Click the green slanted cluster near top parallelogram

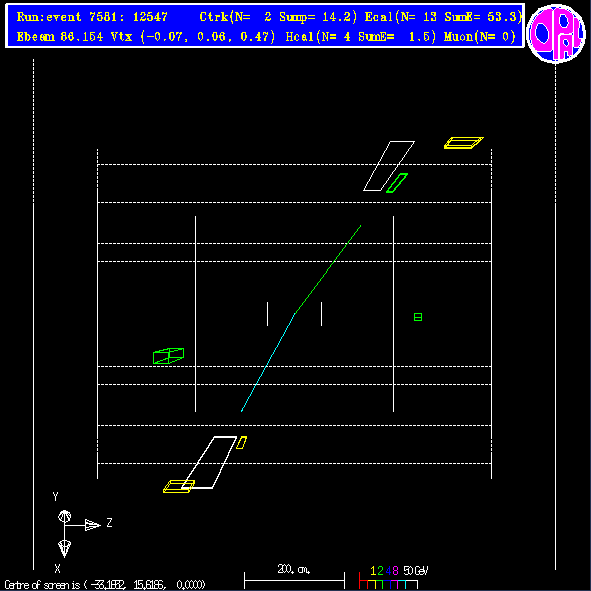pyautogui.click(x=397, y=183)
